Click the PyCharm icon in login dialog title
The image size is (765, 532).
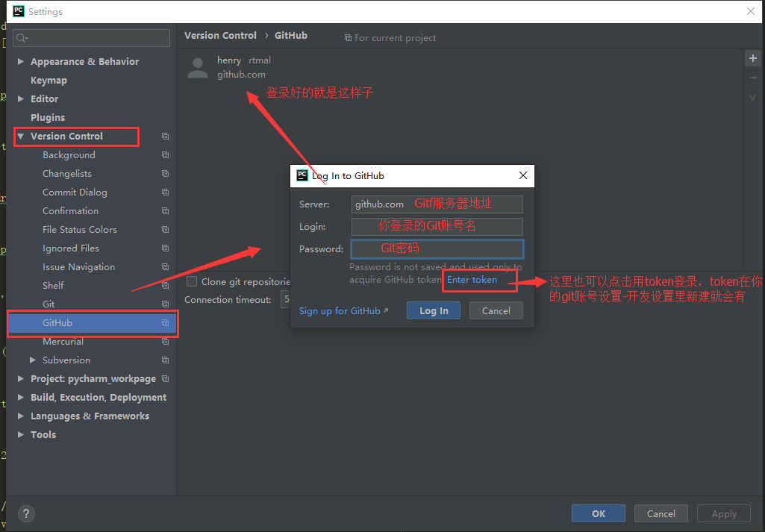[x=302, y=175]
